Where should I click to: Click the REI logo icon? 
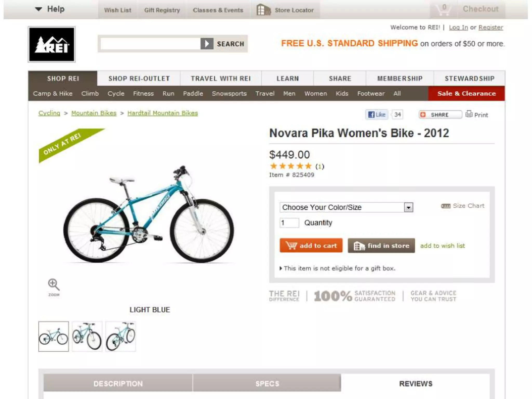(x=52, y=44)
